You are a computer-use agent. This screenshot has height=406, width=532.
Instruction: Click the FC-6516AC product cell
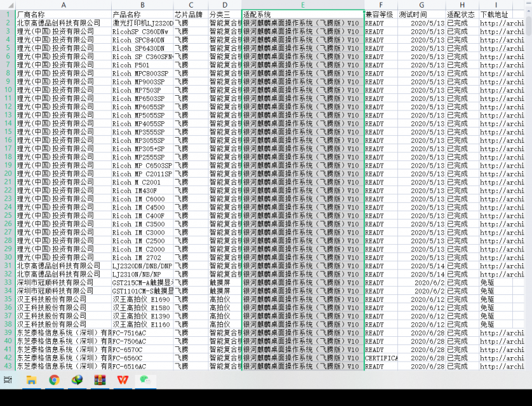(142, 366)
